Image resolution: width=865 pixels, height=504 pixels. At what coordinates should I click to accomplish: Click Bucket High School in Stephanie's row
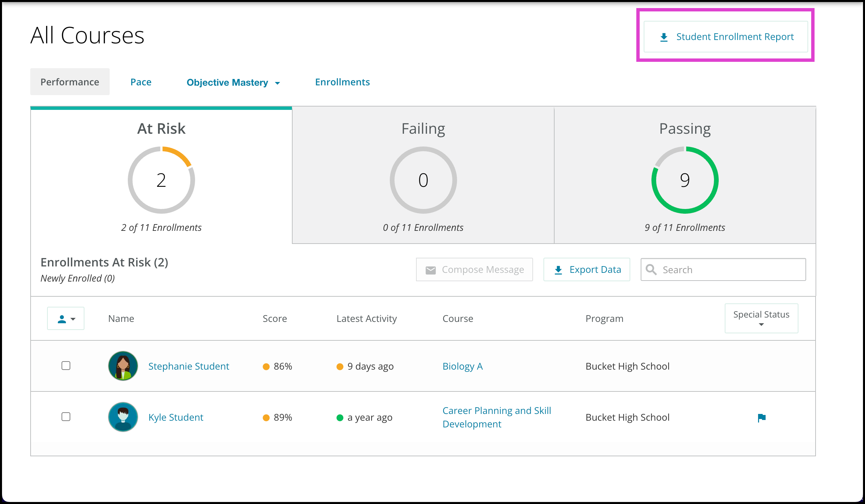(x=628, y=366)
